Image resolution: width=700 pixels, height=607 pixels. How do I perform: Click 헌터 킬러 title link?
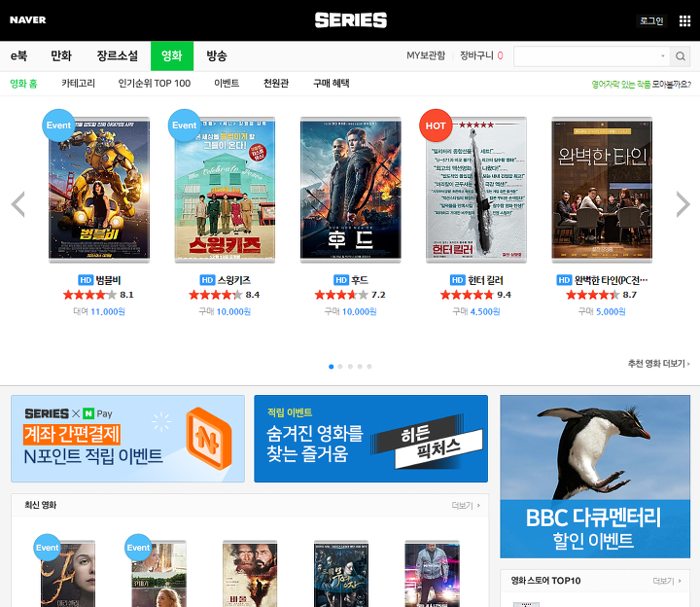coord(485,280)
